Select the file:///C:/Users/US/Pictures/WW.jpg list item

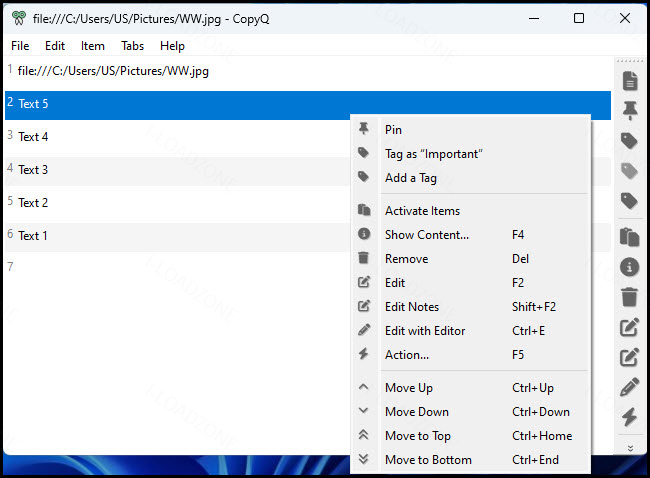pos(308,71)
